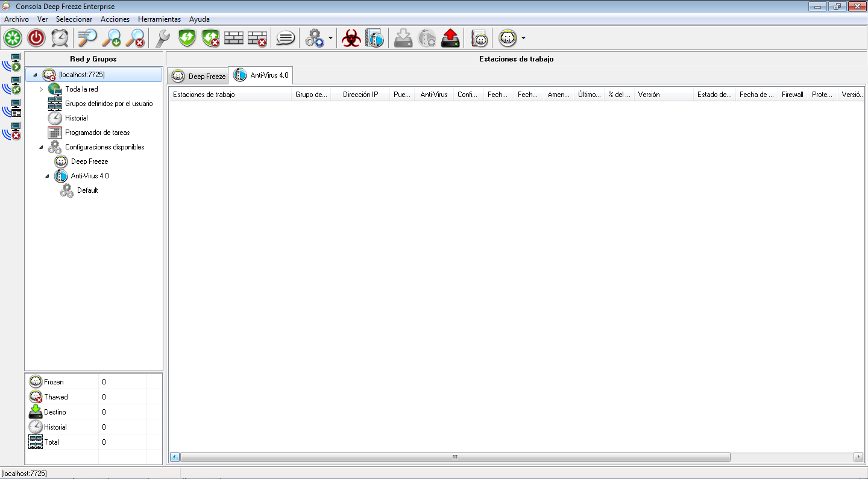
Task: Open the Acciones menu
Action: point(115,19)
